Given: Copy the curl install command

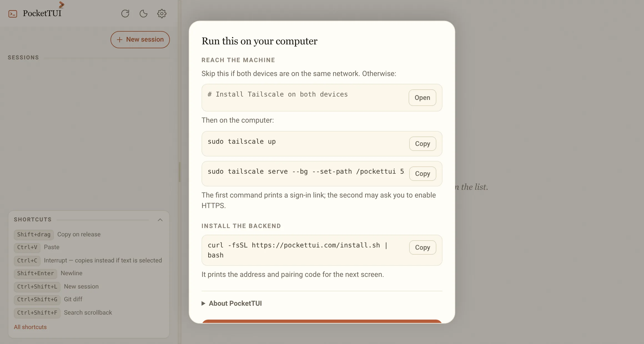Looking at the screenshot, I should (423, 247).
